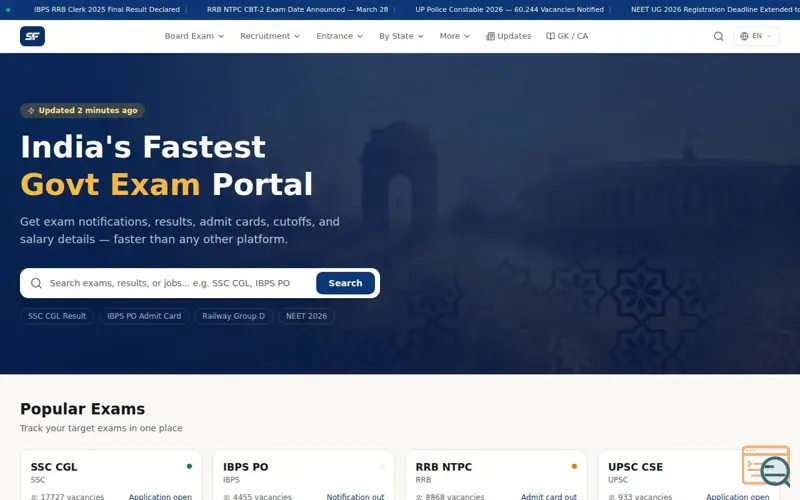Viewport: 800px width, 500px height.
Task: Select the IBPS PO Admit Card chip
Action: [144, 316]
